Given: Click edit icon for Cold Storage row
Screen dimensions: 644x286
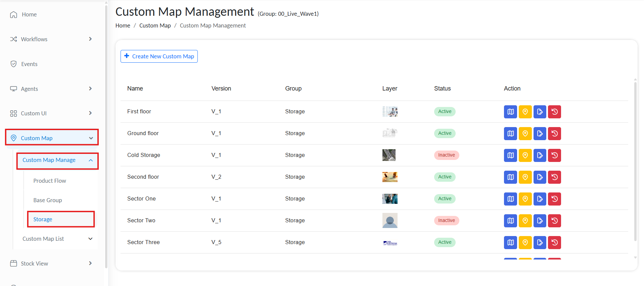Looking at the screenshot, I should (540, 155).
